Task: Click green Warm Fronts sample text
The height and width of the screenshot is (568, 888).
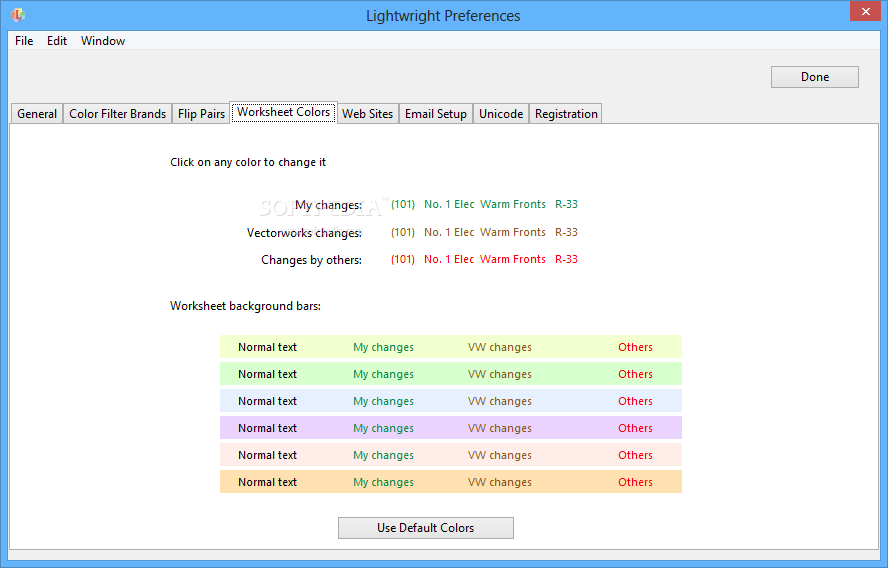Action: pyautogui.click(x=513, y=204)
